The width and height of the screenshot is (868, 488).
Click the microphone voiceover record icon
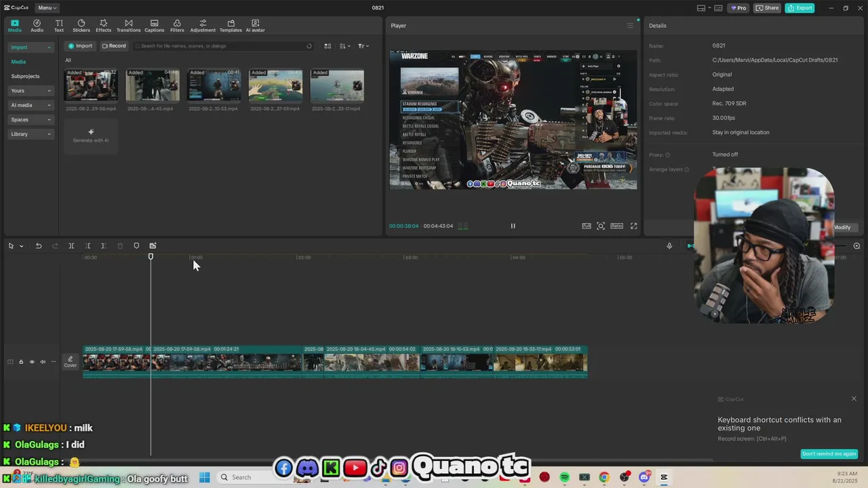click(669, 246)
